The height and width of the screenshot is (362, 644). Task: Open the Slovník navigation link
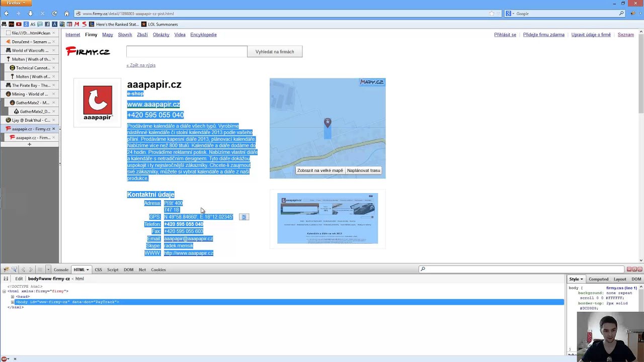click(x=125, y=35)
